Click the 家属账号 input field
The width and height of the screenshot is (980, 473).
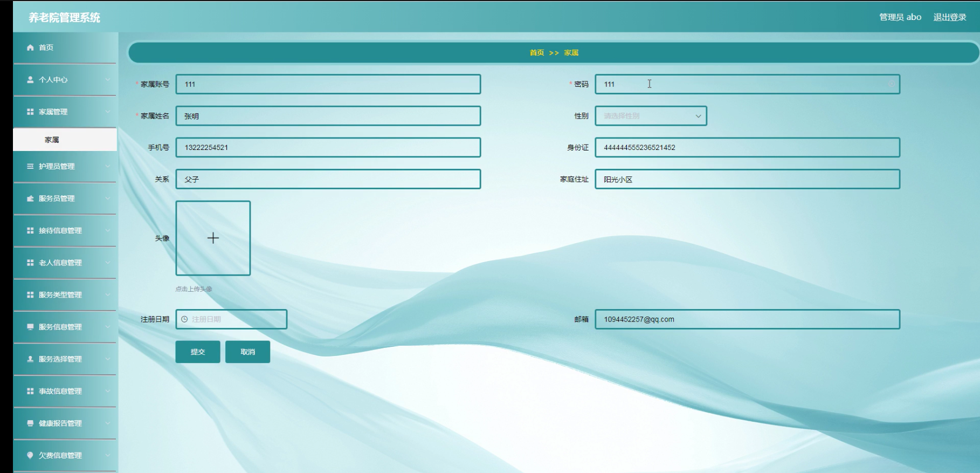click(328, 84)
